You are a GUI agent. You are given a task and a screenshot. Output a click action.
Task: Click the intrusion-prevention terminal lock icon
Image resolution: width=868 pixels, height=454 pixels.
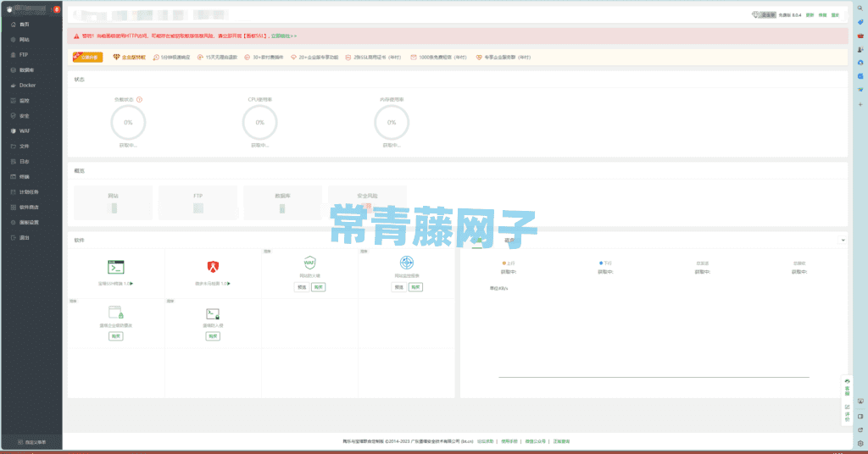[x=213, y=313]
